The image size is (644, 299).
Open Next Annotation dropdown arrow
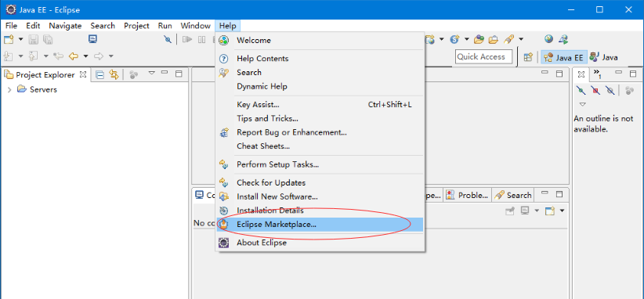coord(20,56)
